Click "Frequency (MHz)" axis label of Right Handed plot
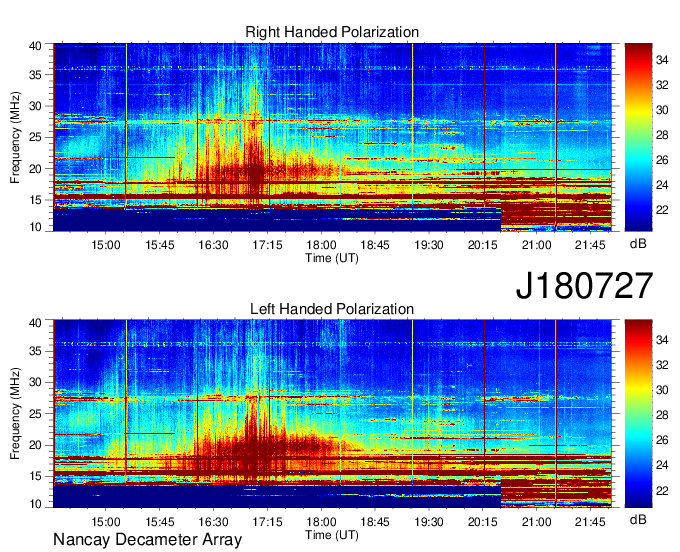 click(15, 137)
